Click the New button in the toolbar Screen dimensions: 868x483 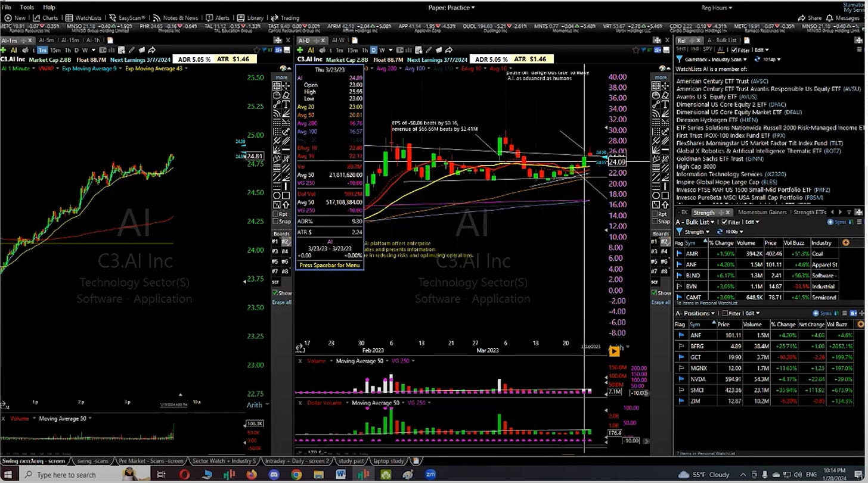point(14,18)
